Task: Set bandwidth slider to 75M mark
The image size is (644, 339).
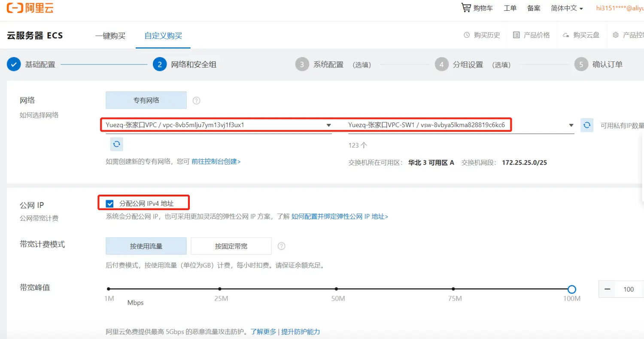Action: [x=453, y=289]
